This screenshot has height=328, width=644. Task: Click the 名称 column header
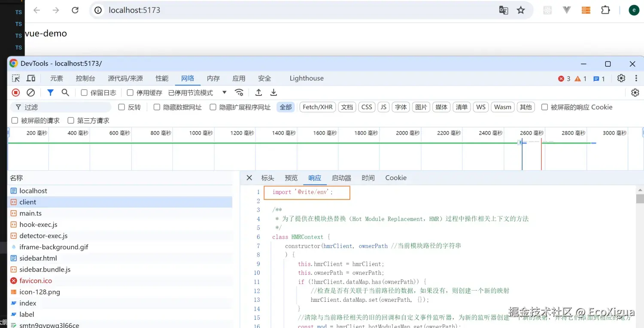pyautogui.click(x=120, y=178)
